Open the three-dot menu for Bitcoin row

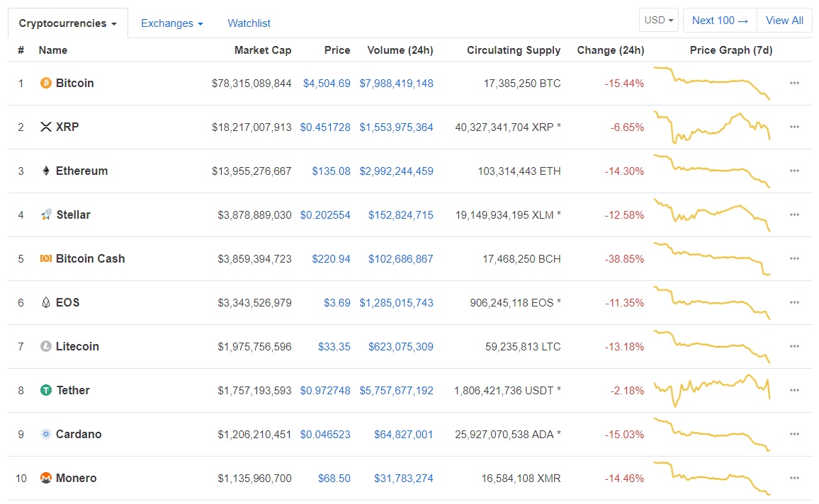[794, 84]
